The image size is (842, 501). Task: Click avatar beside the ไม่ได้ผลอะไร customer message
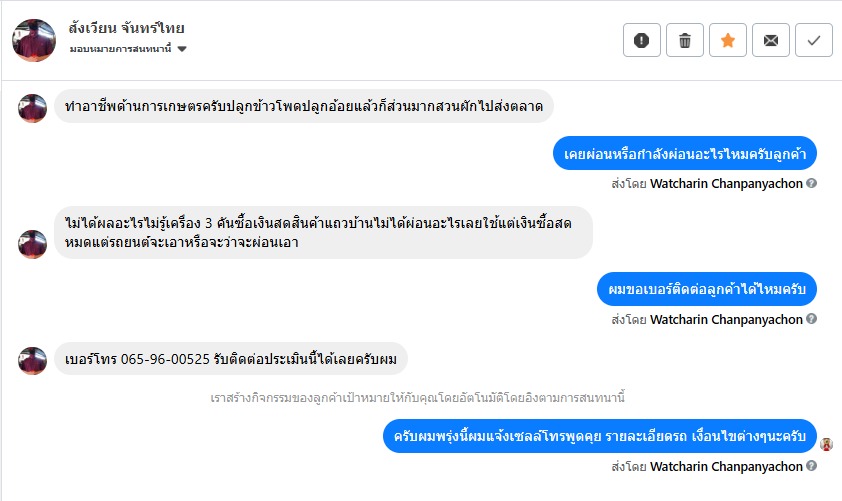click(x=33, y=244)
